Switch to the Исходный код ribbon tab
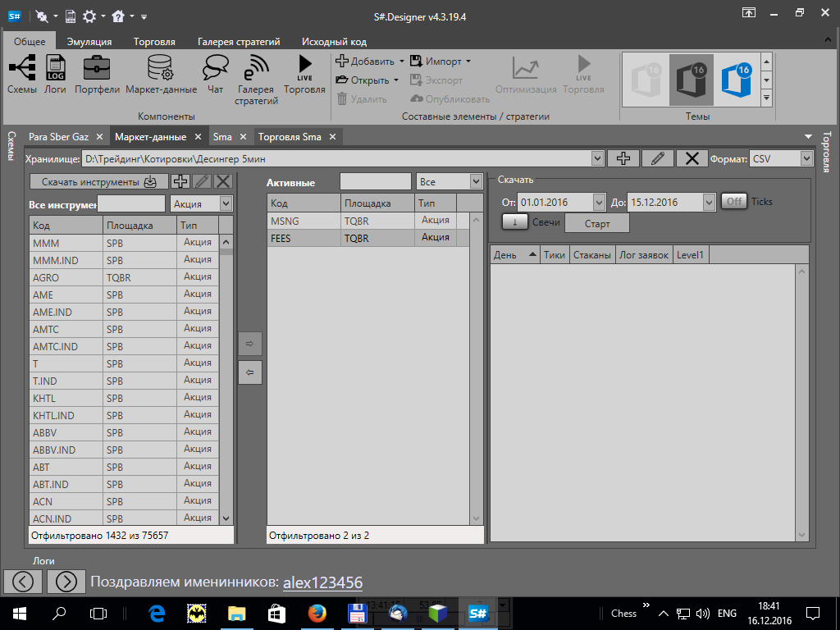 [335, 41]
